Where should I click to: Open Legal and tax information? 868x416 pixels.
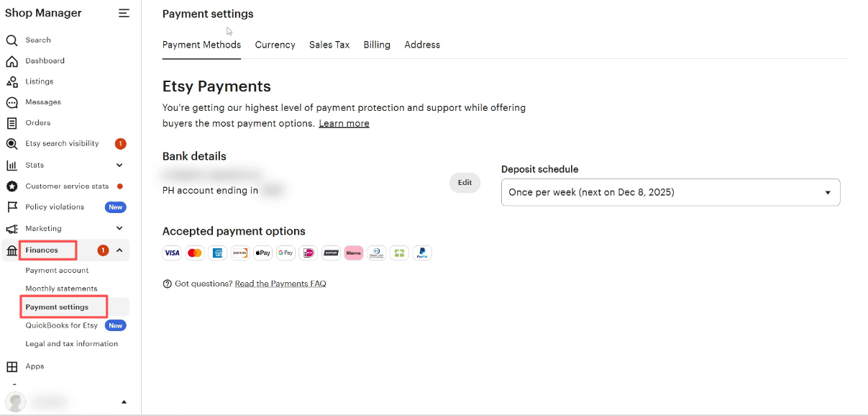point(71,344)
